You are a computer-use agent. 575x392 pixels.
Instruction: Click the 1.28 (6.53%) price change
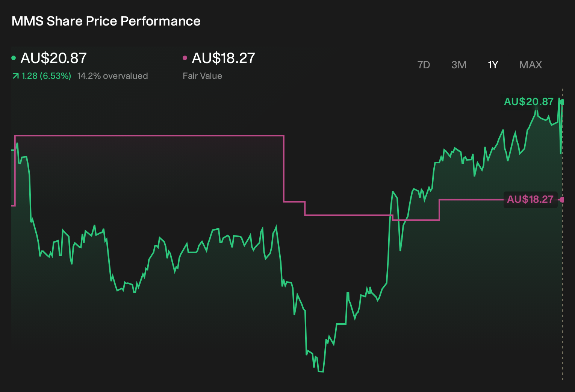(46, 76)
